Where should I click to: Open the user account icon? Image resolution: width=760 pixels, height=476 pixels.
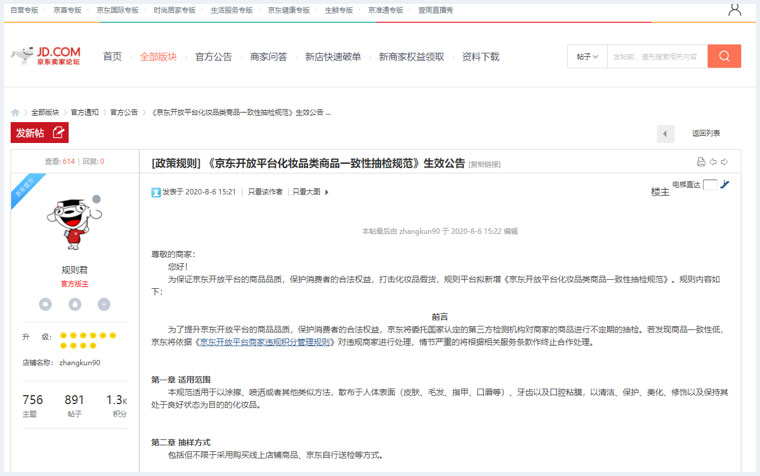(x=734, y=10)
